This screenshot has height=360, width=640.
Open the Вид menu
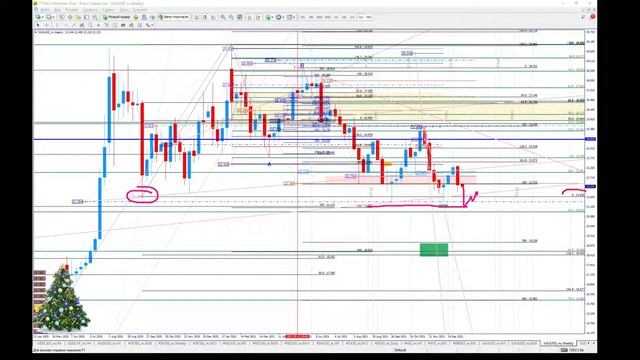[57, 9]
